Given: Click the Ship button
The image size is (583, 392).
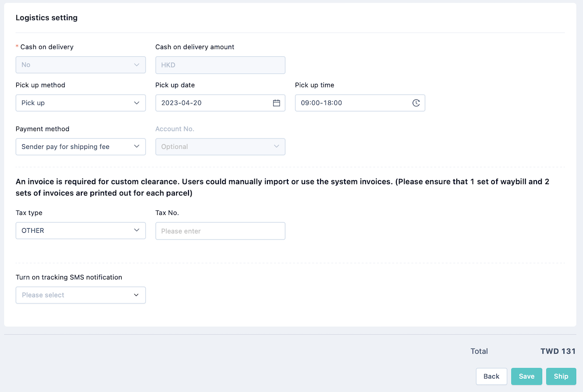Looking at the screenshot, I should 561,376.
